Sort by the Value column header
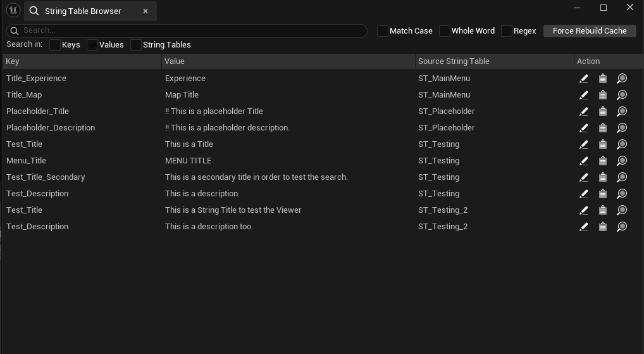This screenshot has width=644, height=354. [x=288, y=61]
